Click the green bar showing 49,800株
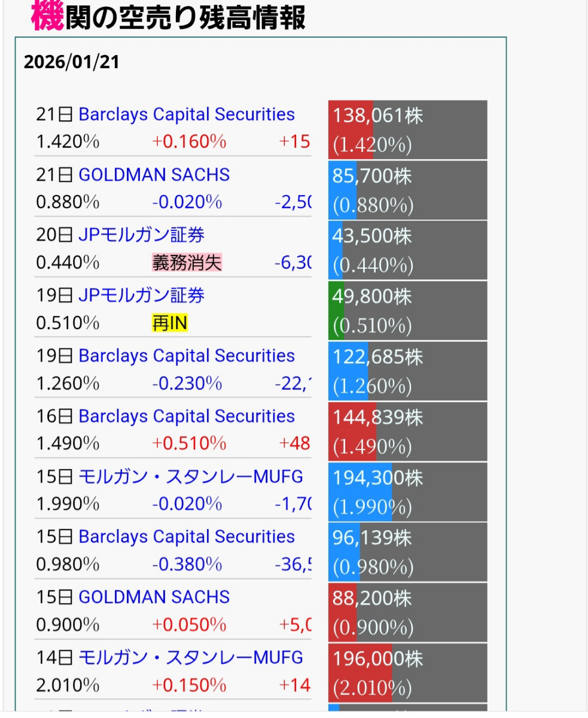Viewport: 588px width, 718px height. tap(336, 311)
